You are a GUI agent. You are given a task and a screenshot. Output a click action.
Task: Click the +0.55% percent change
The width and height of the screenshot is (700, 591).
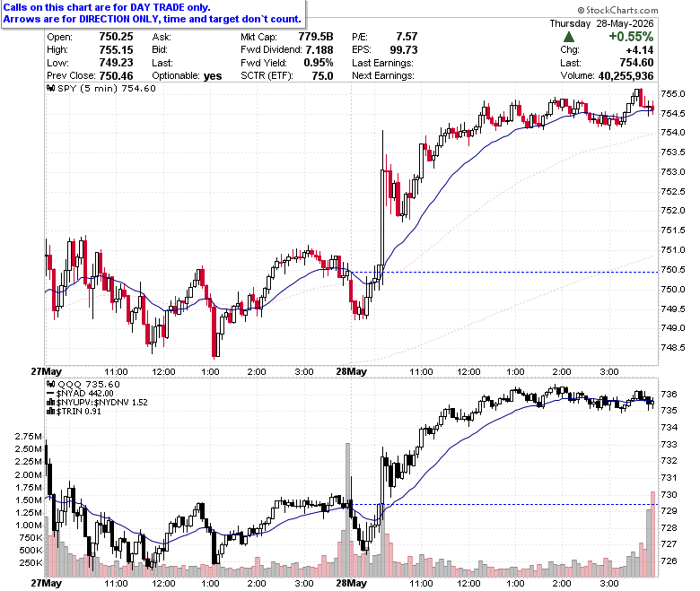[631, 37]
